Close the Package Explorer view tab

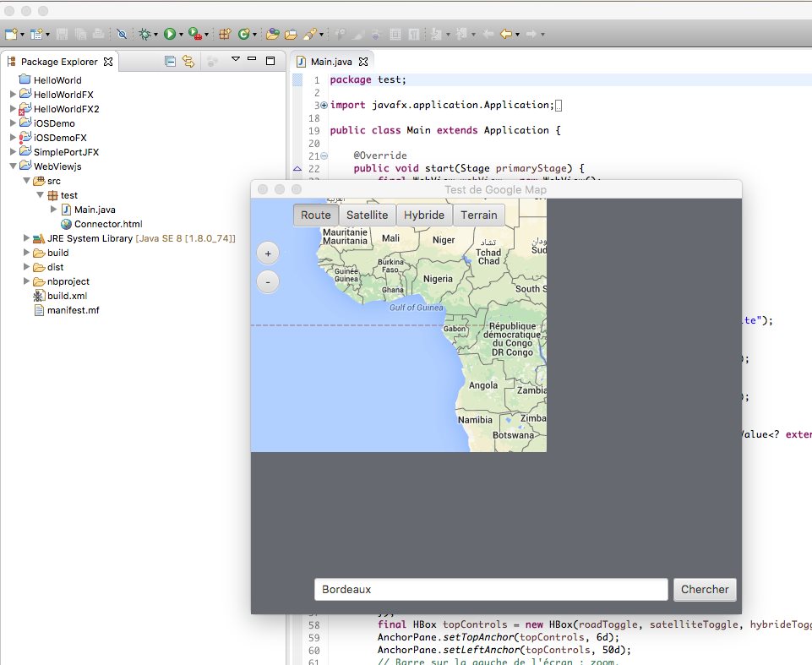107,62
